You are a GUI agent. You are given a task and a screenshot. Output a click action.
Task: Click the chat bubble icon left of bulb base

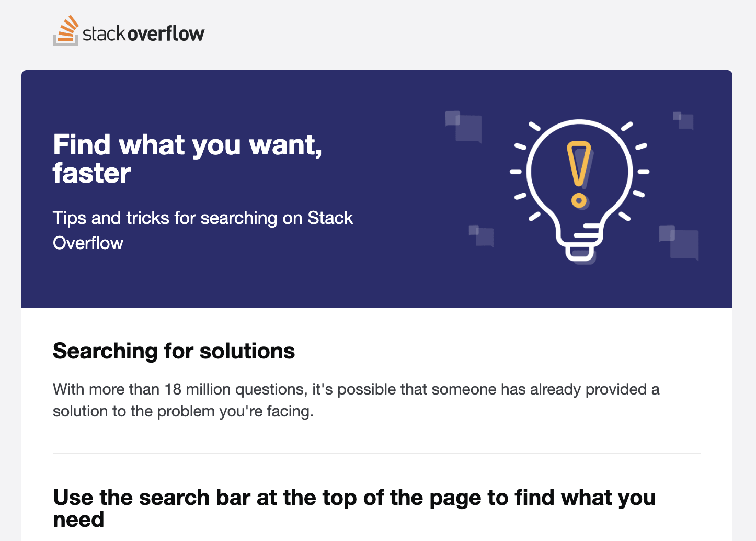click(481, 235)
